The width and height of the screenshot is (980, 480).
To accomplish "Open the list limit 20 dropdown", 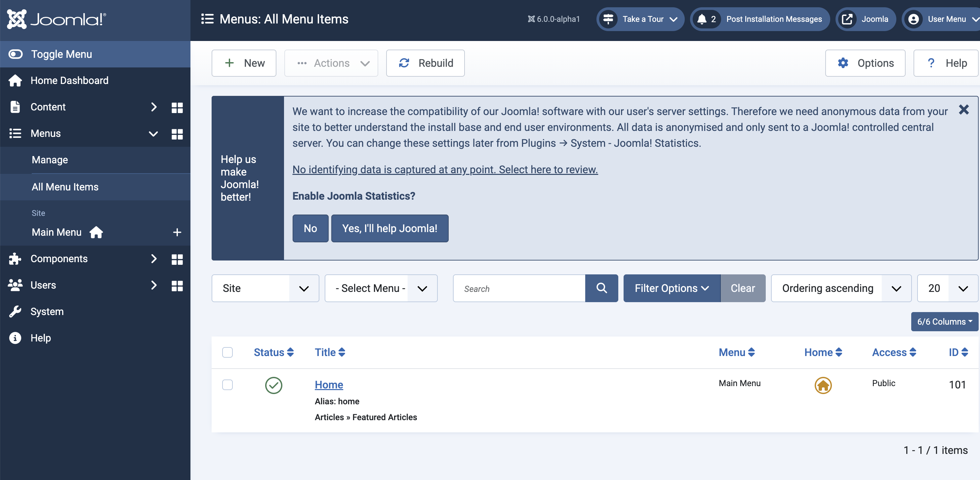I will point(947,288).
